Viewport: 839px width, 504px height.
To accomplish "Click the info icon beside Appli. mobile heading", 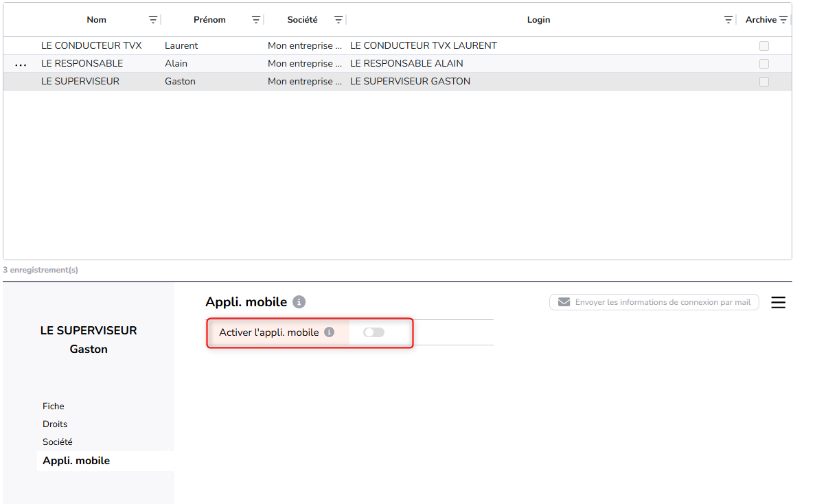I will click(x=299, y=302).
